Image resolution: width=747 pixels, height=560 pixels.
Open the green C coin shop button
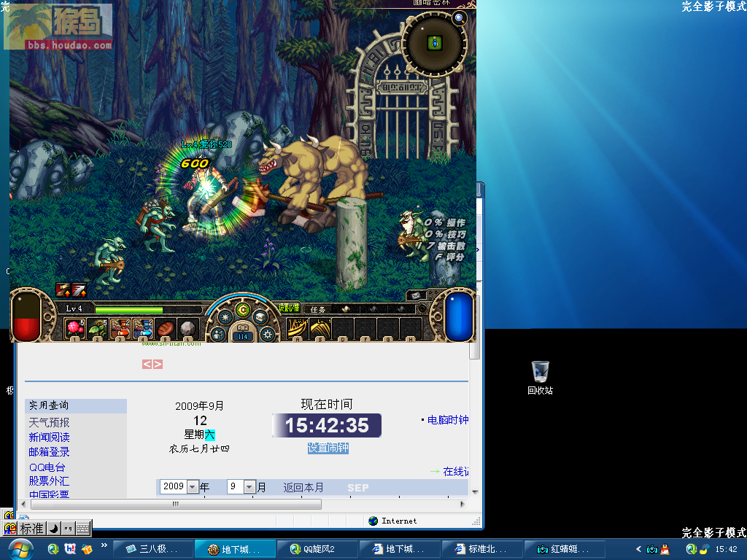tap(243, 310)
